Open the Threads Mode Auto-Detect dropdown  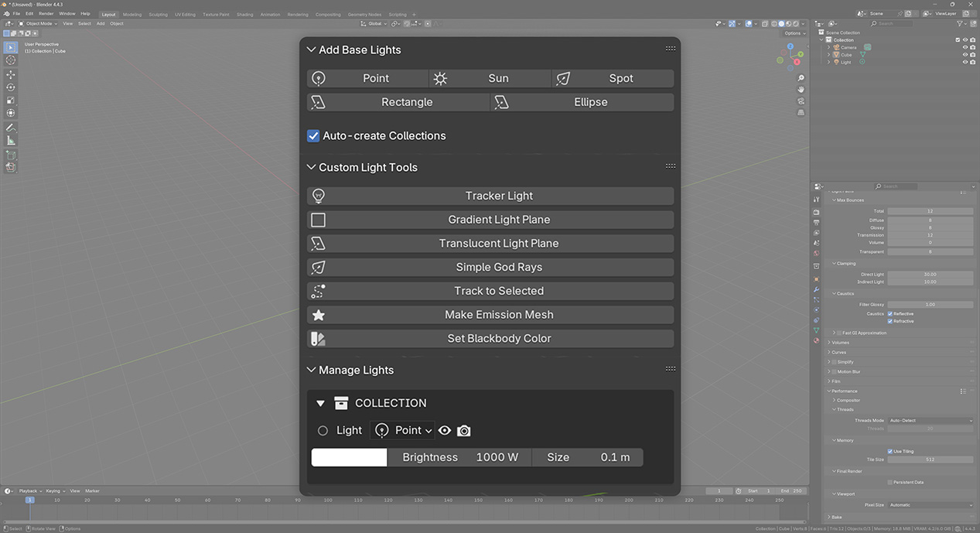930,421
